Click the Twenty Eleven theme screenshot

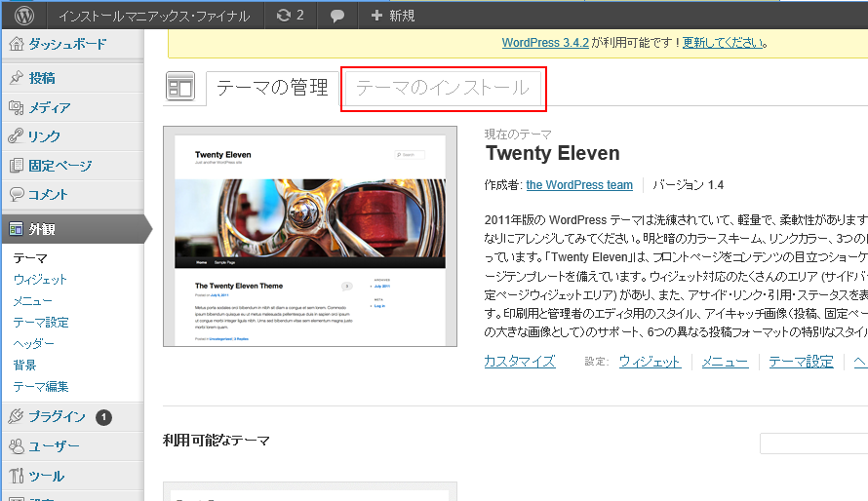[310, 237]
